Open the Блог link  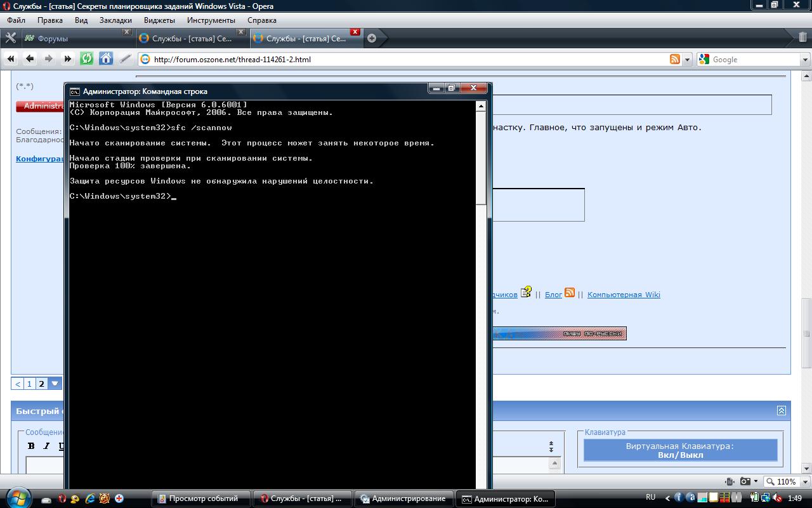coord(554,295)
